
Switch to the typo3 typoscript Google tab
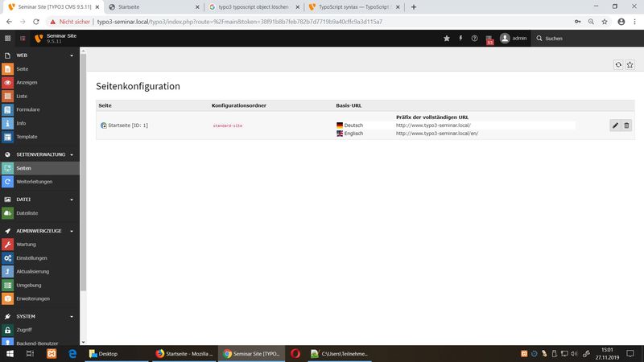254,7
